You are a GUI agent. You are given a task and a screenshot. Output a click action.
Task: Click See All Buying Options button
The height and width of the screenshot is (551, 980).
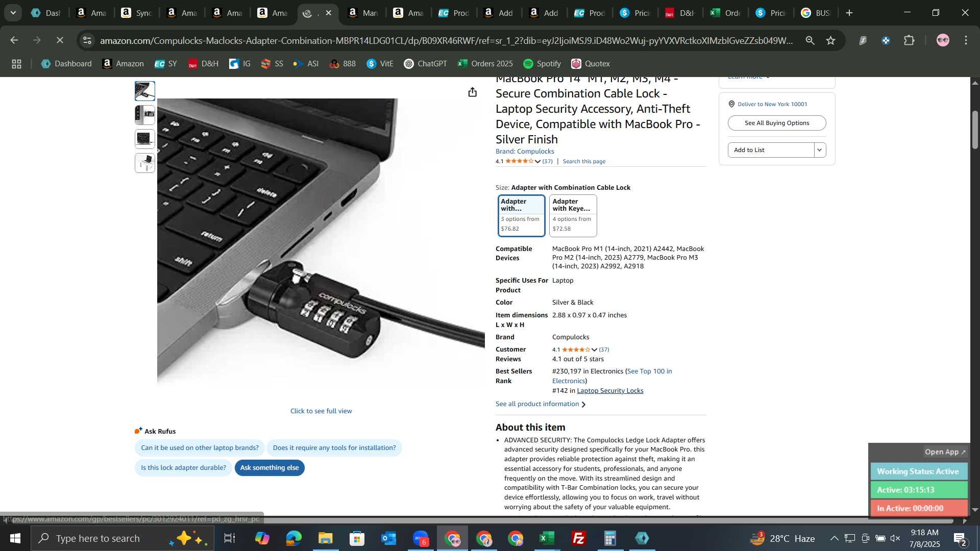coord(776,123)
